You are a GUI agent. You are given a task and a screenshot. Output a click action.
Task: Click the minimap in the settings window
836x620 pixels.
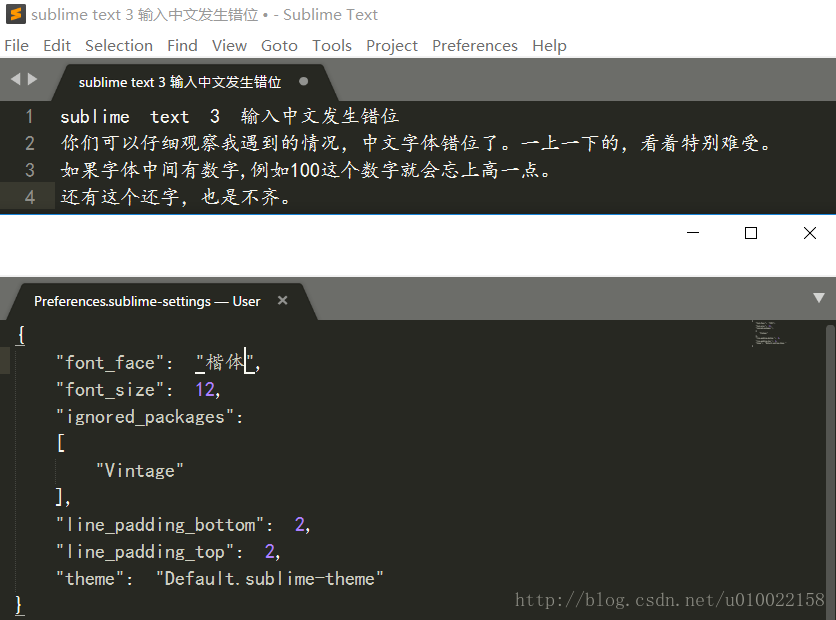pyautogui.click(x=769, y=334)
